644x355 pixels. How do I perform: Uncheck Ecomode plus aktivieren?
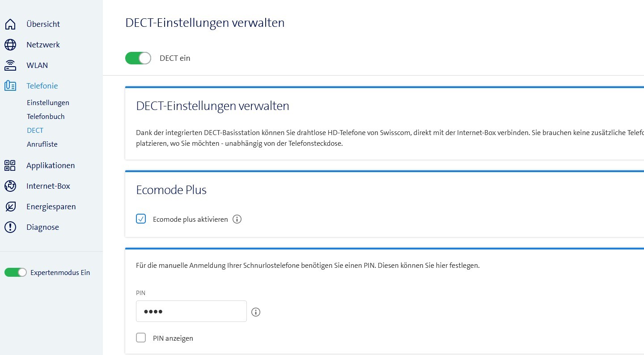[141, 219]
